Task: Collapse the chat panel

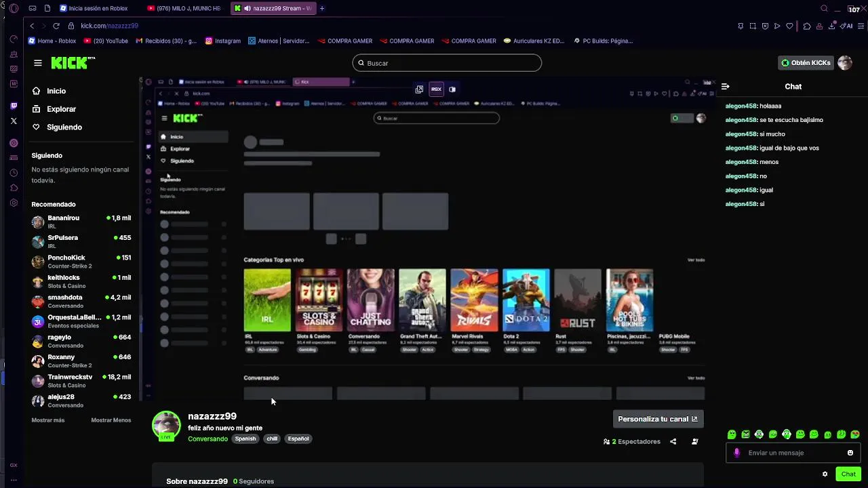Action: 725,86
